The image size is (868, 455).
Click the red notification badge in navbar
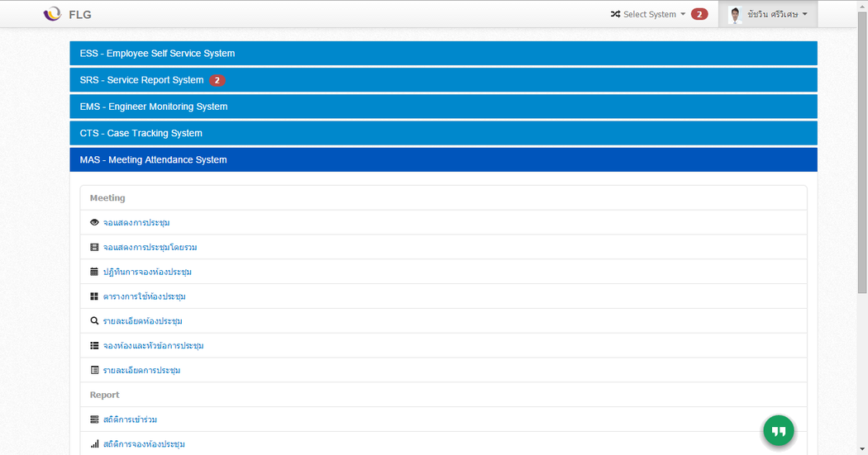coord(699,14)
